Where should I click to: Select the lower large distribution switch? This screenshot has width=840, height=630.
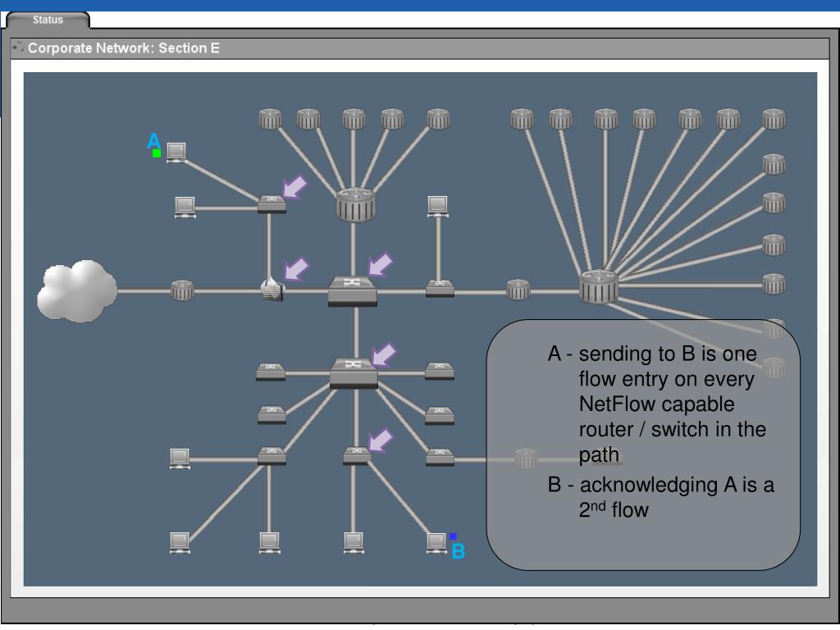(354, 373)
